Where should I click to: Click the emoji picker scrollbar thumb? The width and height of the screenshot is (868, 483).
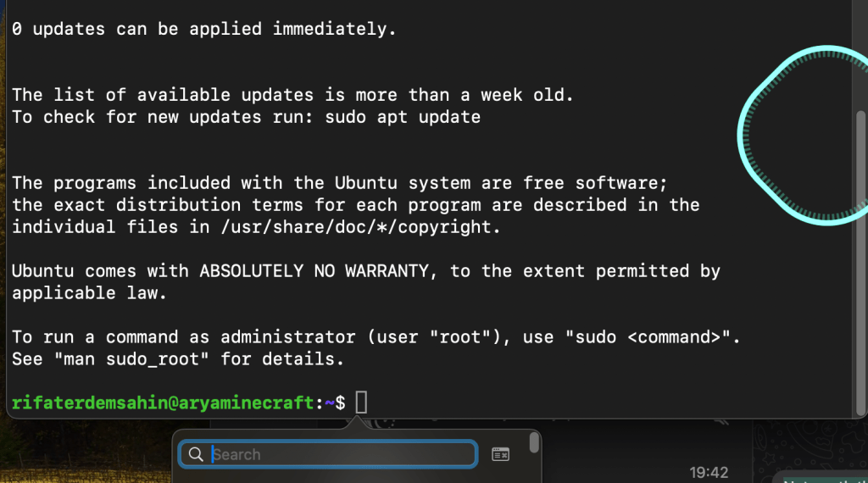(534, 442)
